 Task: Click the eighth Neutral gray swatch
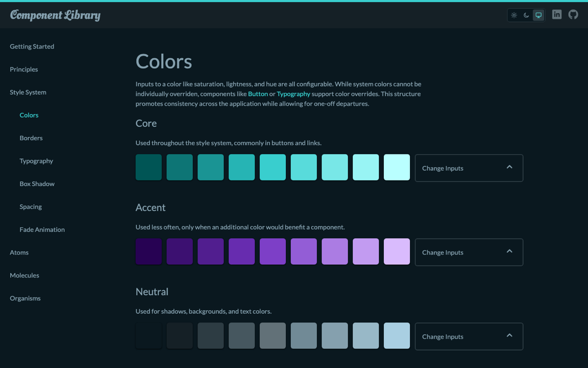(x=365, y=335)
